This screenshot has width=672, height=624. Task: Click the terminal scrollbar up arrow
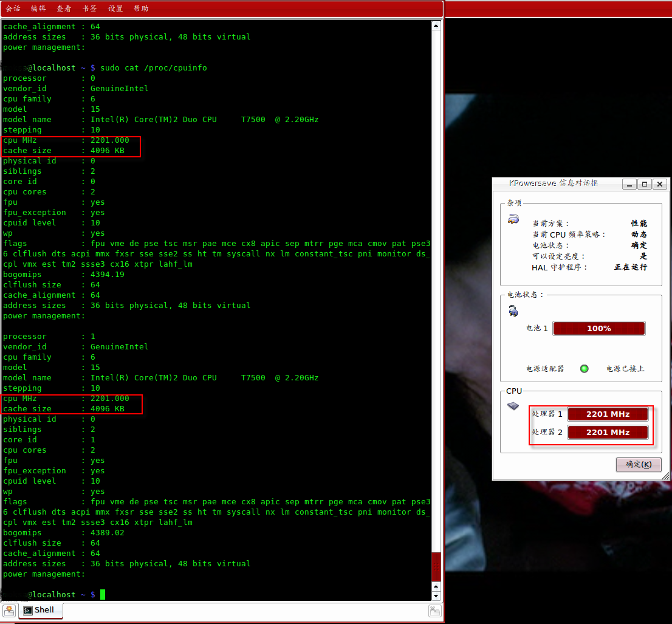tap(436, 25)
